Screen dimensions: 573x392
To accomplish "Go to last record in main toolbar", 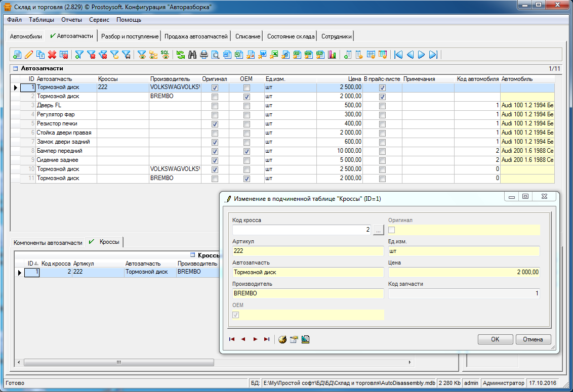I will [433, 55].
